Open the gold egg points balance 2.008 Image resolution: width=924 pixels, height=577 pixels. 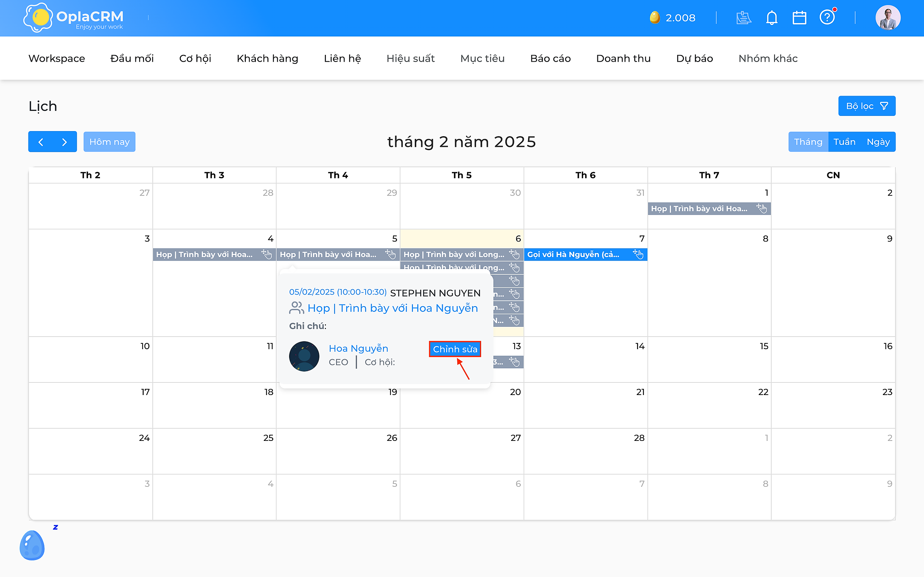[x=673, y=18]
